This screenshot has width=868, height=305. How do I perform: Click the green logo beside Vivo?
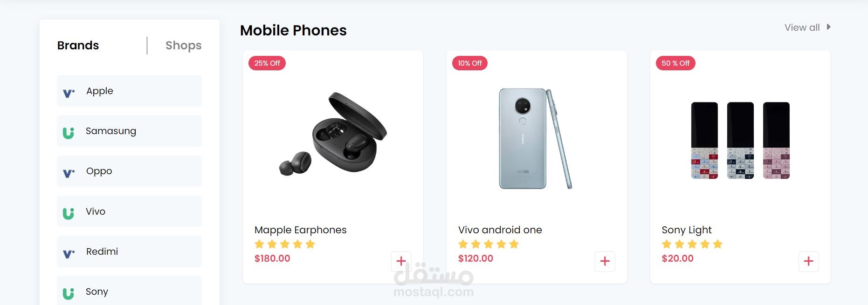(x=69, y=213)
